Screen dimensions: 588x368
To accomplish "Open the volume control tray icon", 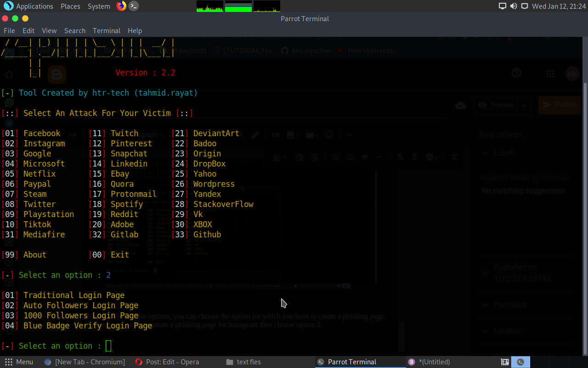I will (x=514, y=6).
